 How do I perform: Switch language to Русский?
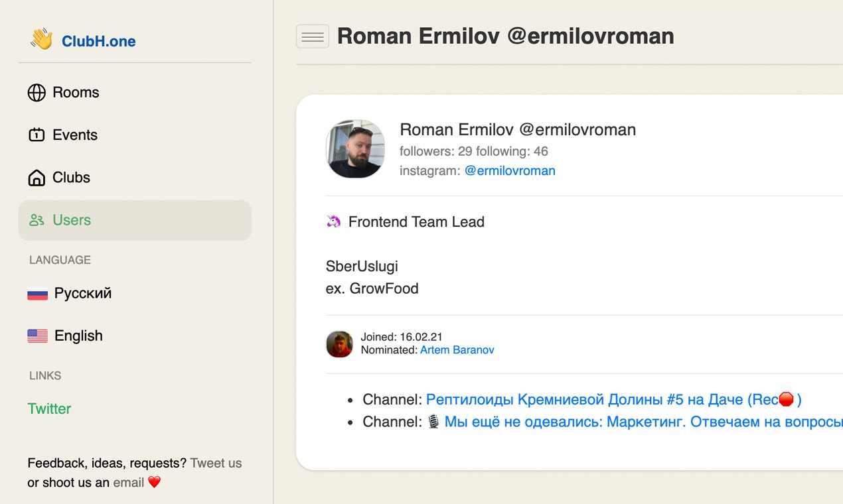click(83, 293)
